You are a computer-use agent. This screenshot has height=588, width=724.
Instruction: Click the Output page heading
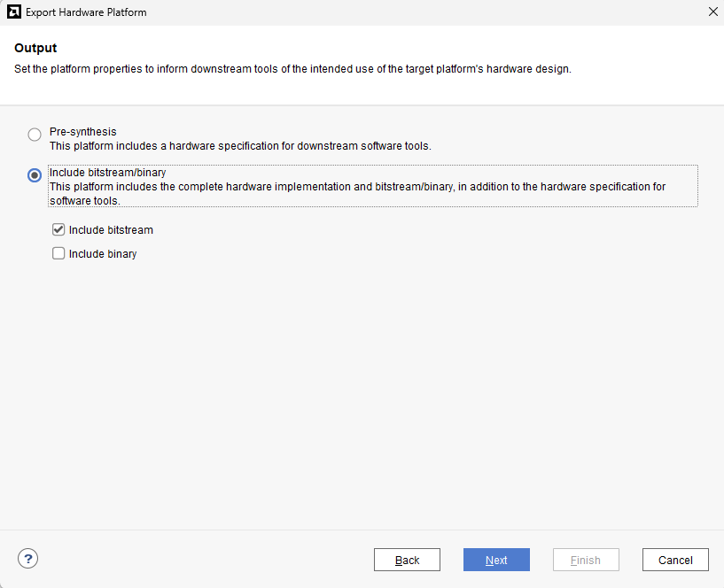[x=35, y=48]
